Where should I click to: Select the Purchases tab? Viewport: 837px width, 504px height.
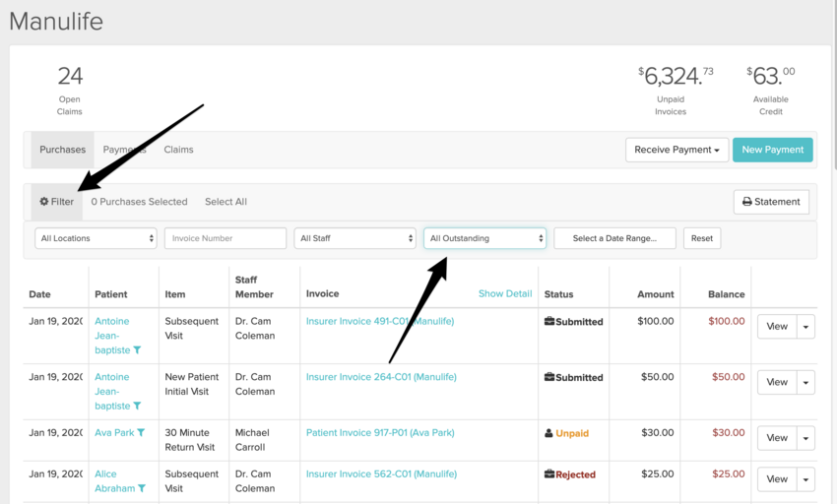click(x=62, y=150)
